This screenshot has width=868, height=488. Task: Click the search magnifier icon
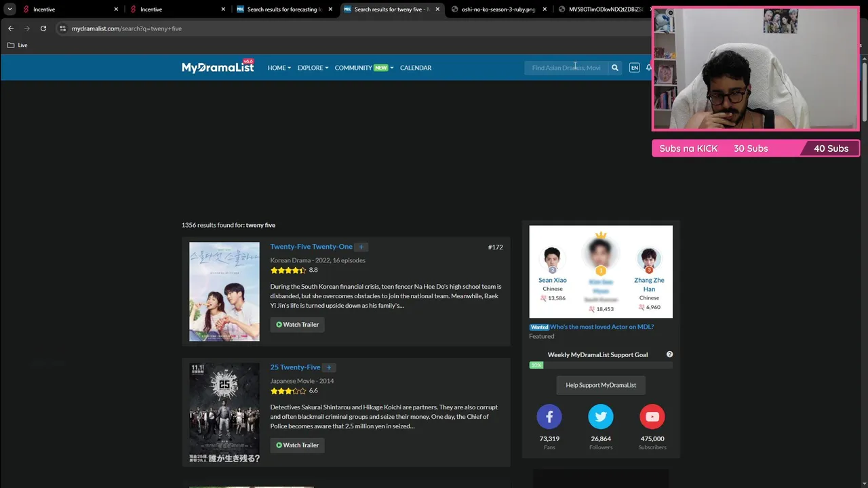615,68
